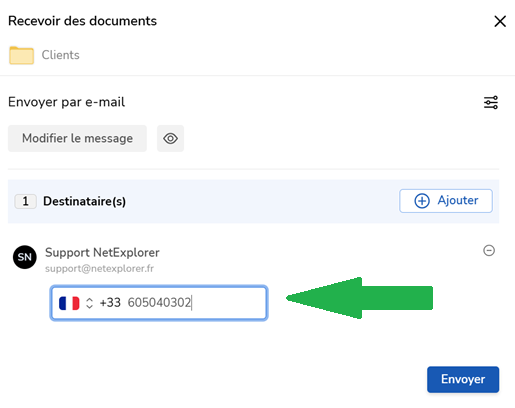Add a recipient with Ajouter button
The width and height of the screenshot is (515, 408).
coord(446,201)
